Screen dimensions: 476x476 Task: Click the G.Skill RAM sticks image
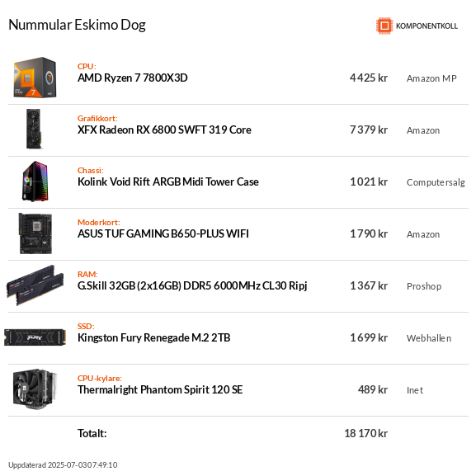pyautogui.click(x=35, y=285)
